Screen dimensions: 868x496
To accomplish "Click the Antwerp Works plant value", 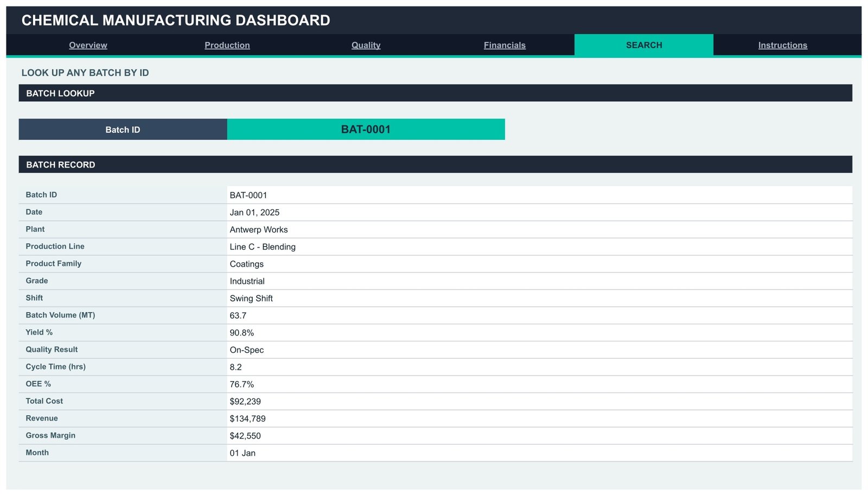I will click(x=540, y=230).
